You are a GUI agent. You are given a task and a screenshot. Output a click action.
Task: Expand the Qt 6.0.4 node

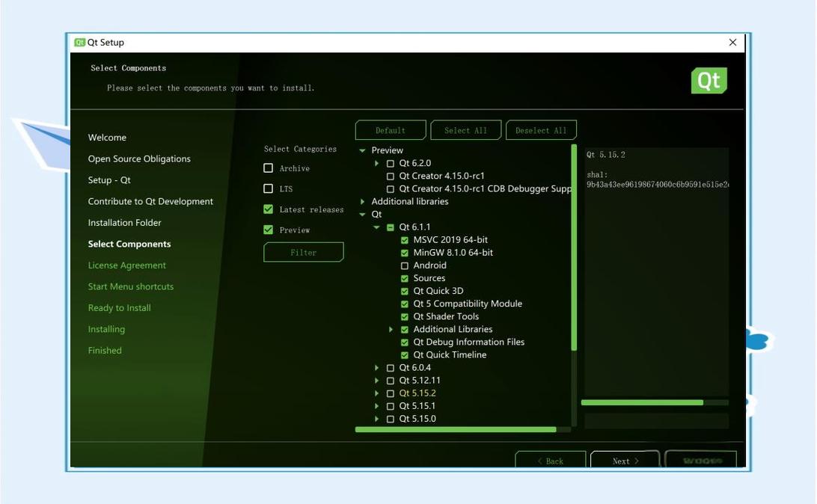[376, 368]
